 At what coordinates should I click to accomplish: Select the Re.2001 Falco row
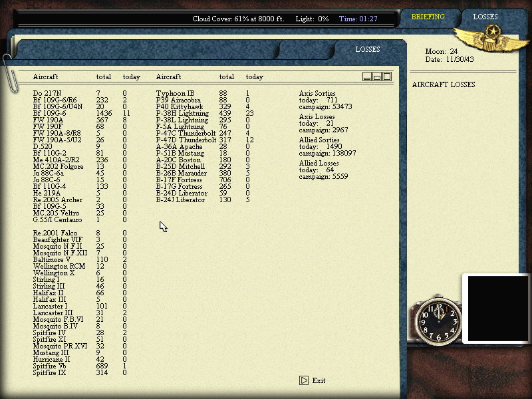[x=80, y=233]
